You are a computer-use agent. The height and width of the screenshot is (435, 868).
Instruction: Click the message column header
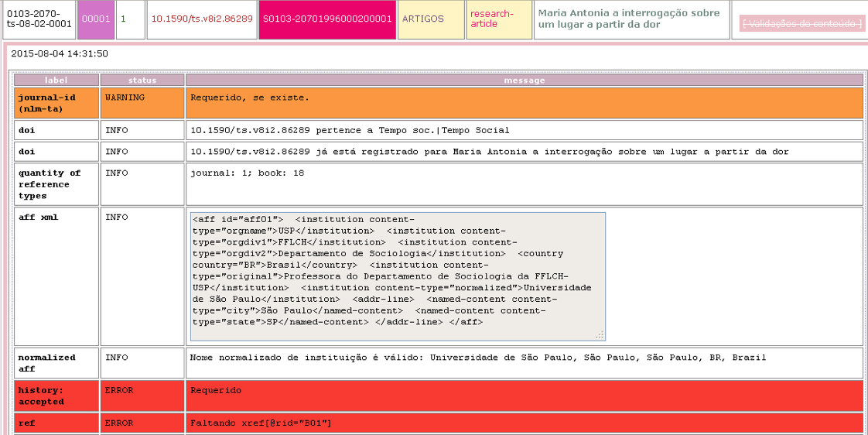525,80
